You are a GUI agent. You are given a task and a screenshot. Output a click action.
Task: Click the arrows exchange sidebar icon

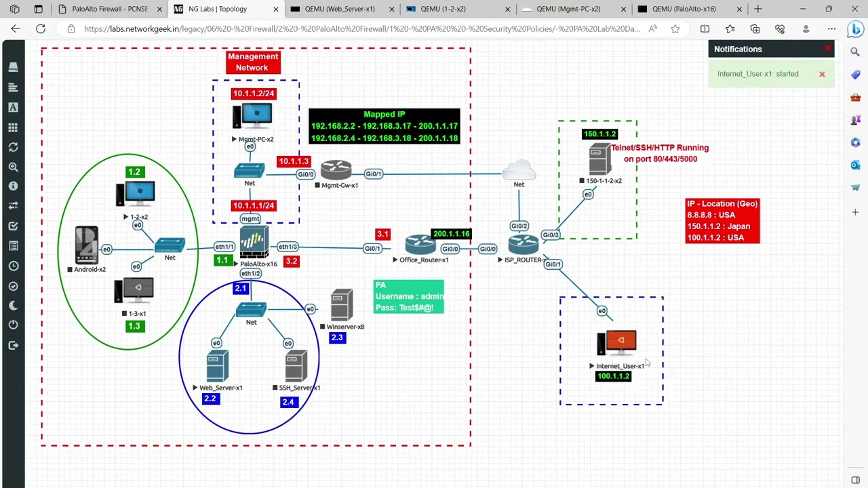tap(13, 206)
